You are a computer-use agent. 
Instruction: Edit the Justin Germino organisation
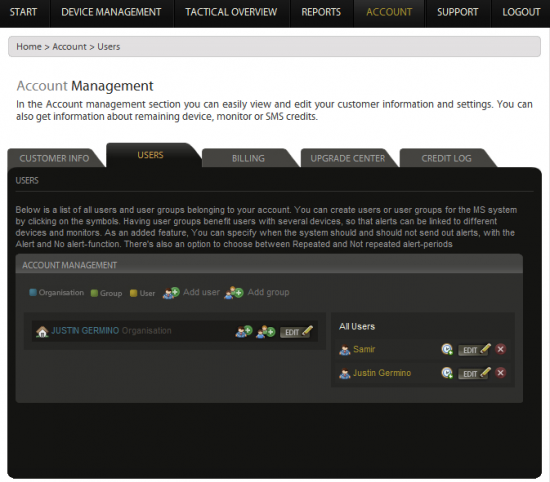(x=296, y=332)
